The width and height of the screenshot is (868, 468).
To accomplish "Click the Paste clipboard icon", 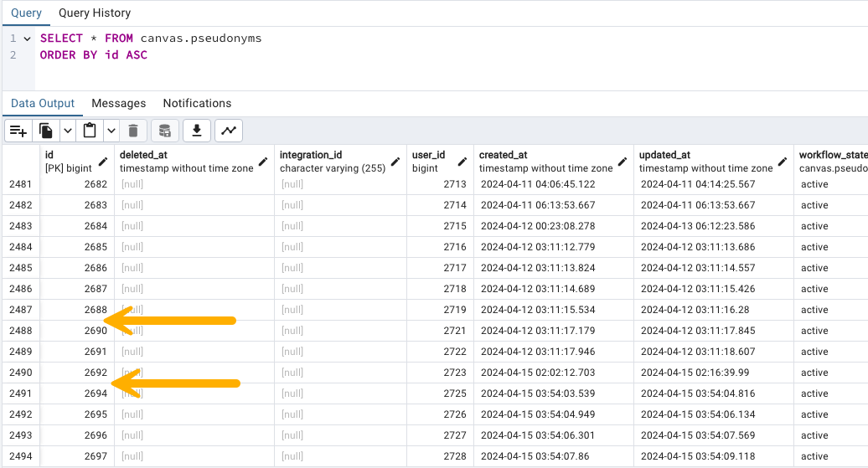I will coord(90,131).
